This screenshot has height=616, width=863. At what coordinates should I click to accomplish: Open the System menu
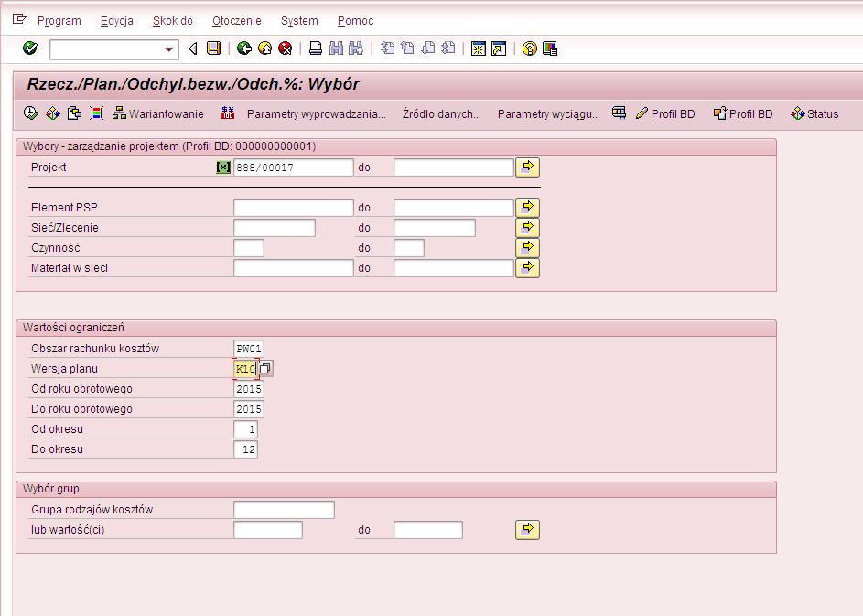[x=299, y=21]
